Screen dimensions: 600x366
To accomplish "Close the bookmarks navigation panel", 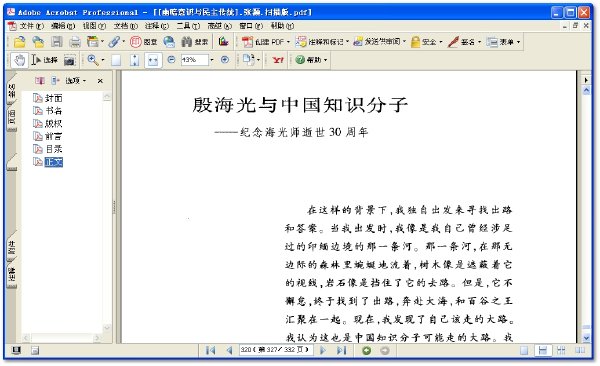I will point(100,81).
